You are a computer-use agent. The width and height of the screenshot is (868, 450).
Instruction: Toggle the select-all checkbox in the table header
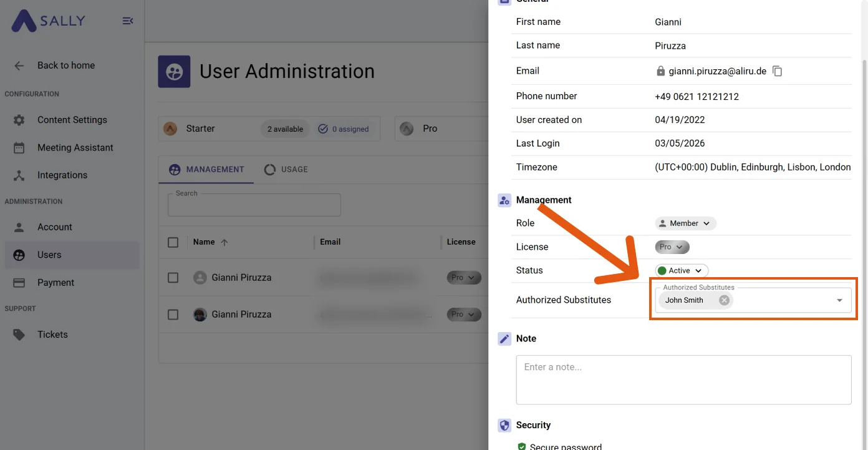point(173,242)
